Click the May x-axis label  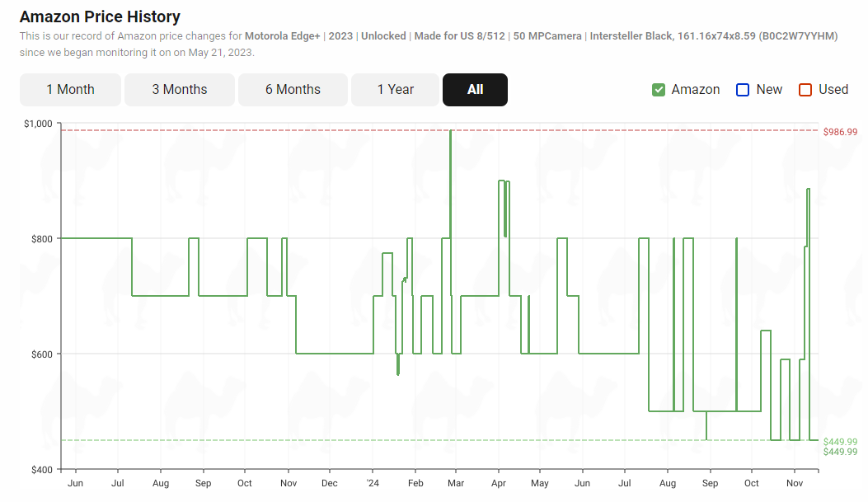click(540, 483)
